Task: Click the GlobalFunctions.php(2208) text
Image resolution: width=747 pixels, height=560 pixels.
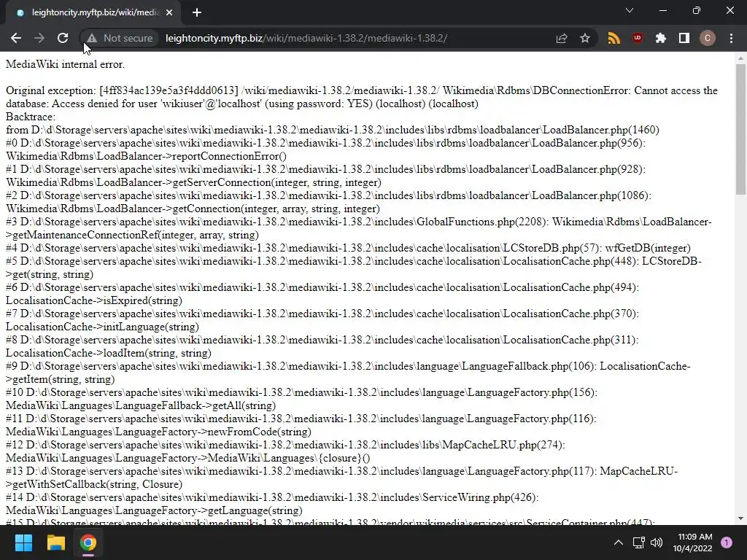Action: (x=483, y=222)
